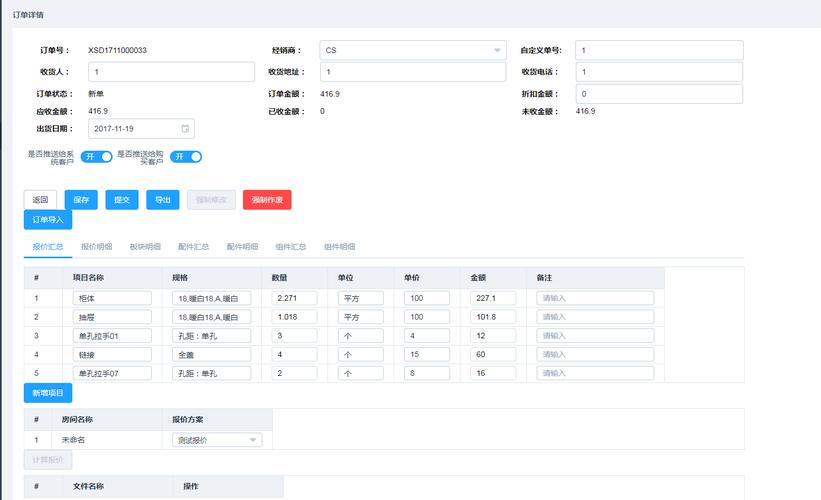
Task: Click the 订单状态 value 新单
Action: point(96,94)
